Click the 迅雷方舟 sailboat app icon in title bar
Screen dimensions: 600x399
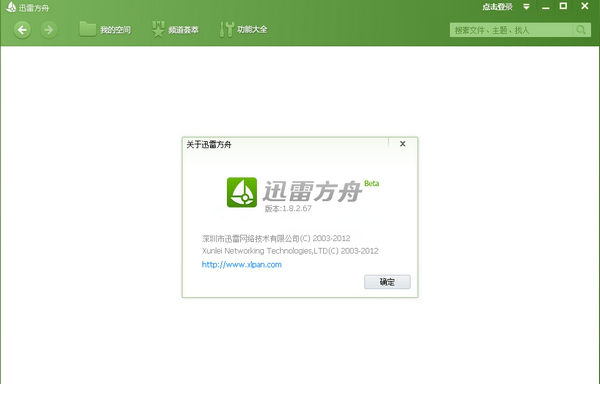11,7
